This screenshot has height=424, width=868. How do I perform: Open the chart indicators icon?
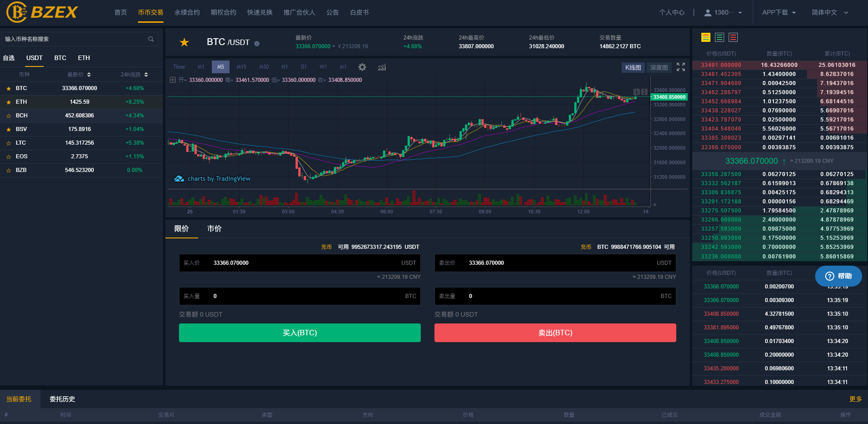click(382, 67)
